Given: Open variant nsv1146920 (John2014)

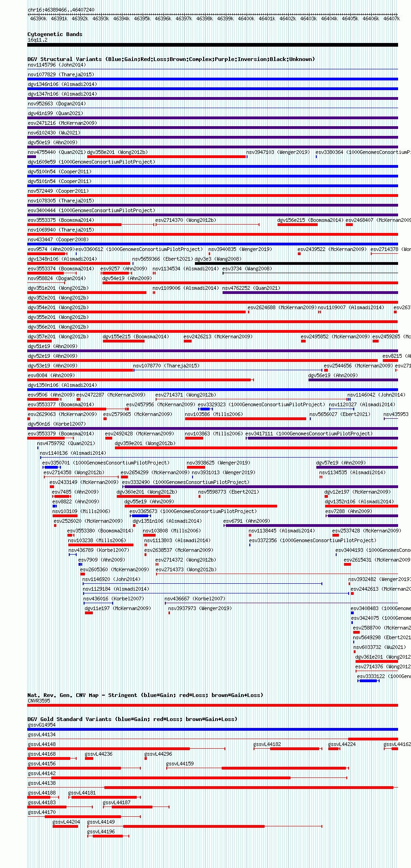Looking at the screenshot, I should 111,579.
